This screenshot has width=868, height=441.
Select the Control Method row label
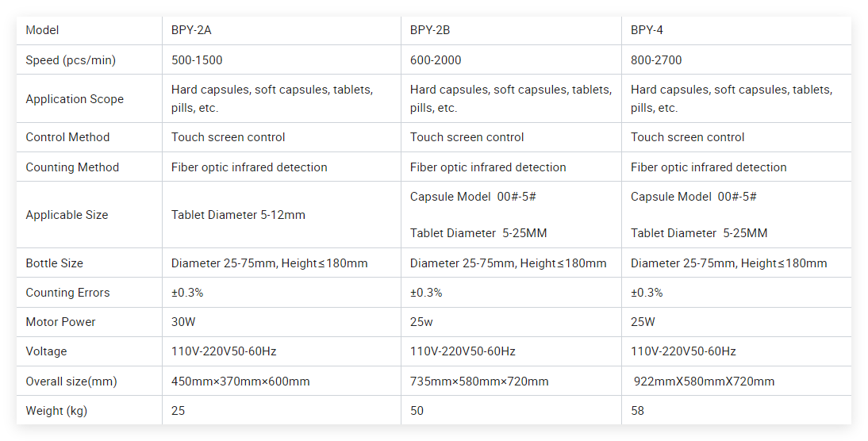coord(67,137)
